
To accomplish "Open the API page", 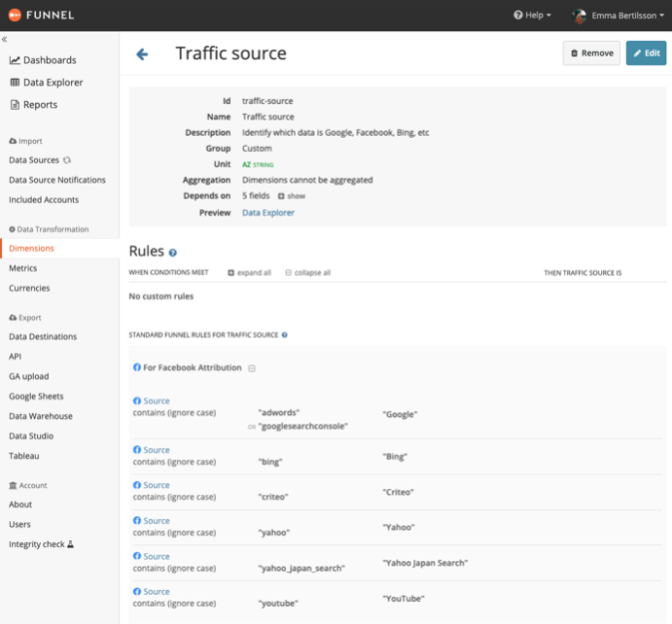I will click(x=15, y=357).
